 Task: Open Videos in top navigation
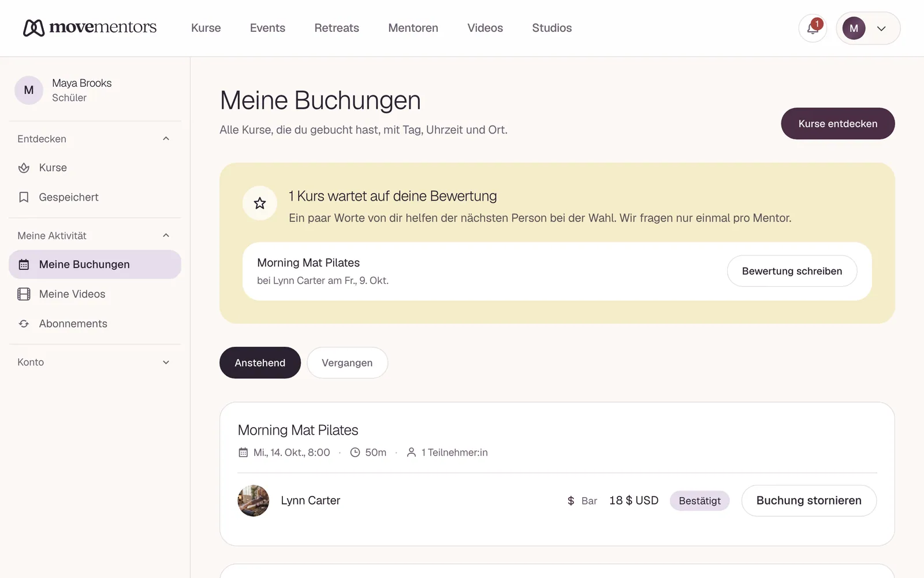pos(485,28)
